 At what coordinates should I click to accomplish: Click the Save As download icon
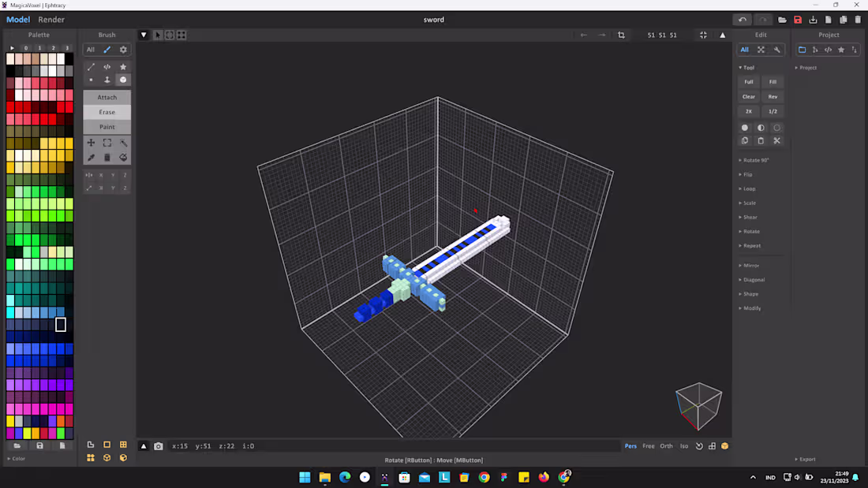pyautogui.click(x=813, y=20)
